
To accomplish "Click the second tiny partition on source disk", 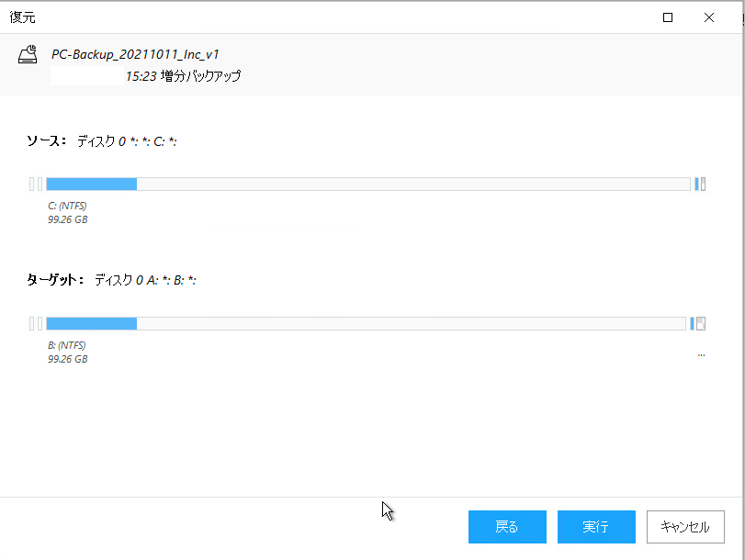I will (40, 185).
